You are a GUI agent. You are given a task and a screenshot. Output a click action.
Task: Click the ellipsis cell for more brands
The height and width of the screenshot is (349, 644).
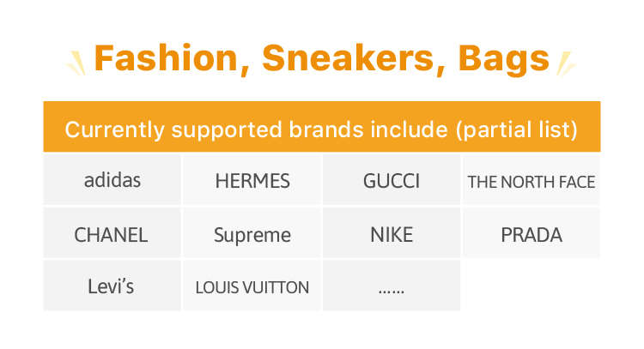pyautogui.click(x=392, y=287)
